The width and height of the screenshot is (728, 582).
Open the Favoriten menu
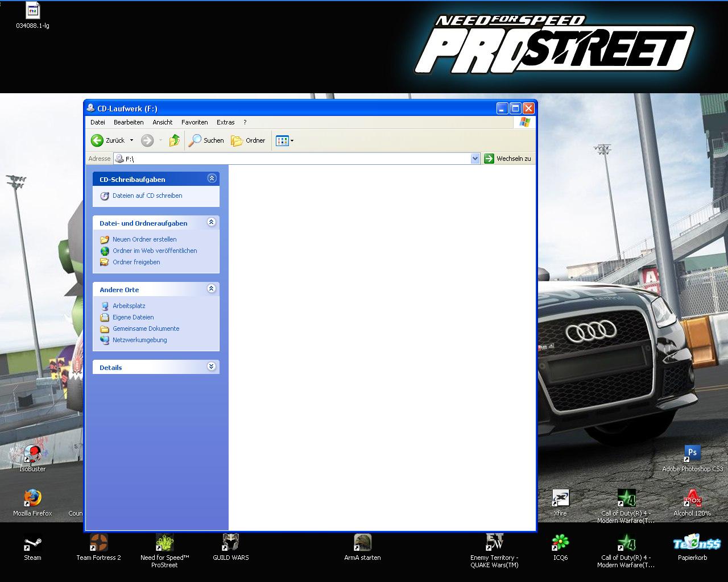(195, 122)
